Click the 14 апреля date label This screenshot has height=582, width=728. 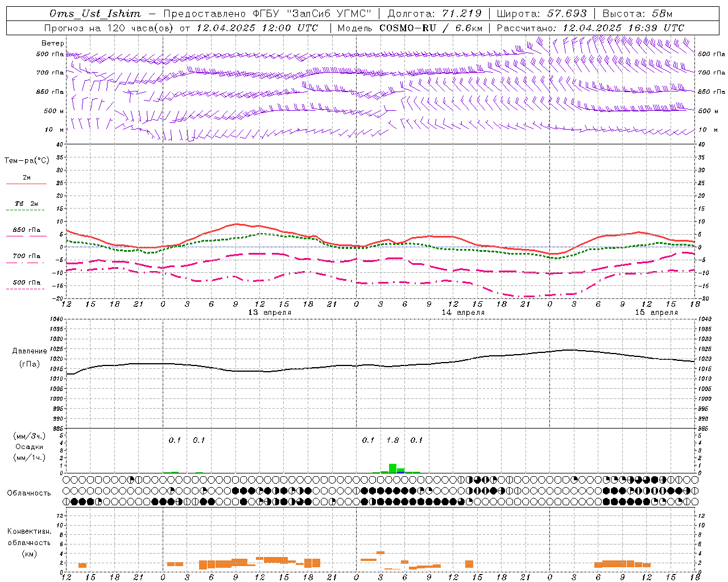(x=464, y=313)
